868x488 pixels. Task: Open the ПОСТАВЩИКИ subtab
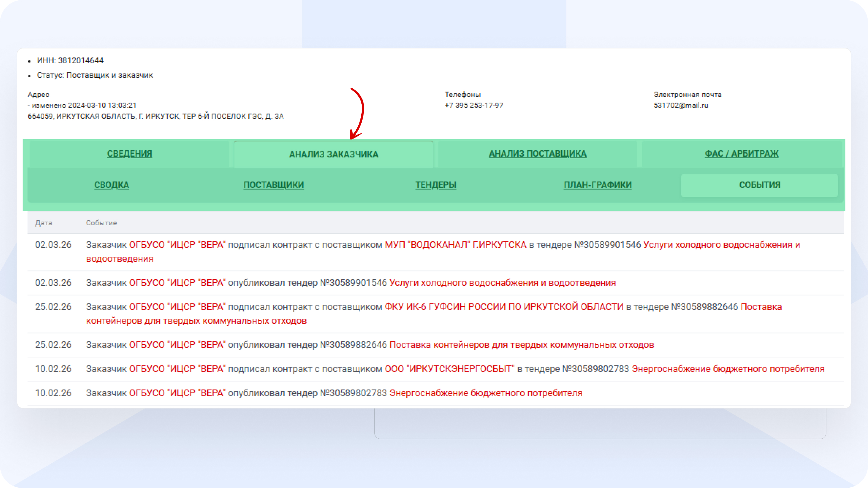(x=274, y=185)
